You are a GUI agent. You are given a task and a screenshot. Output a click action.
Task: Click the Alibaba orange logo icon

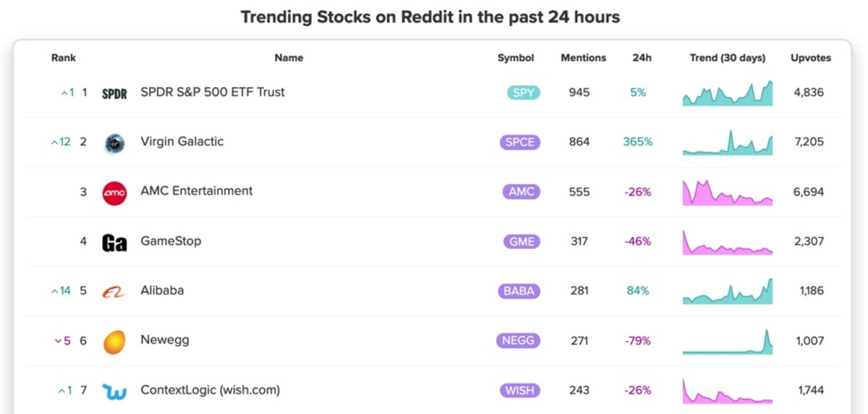pyautogui.click(x=114, y=292)
